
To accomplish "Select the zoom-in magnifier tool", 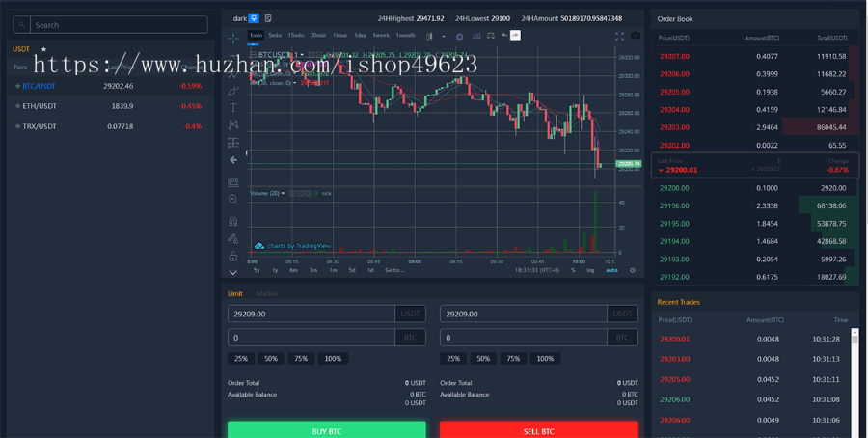I will click(233, 199).
